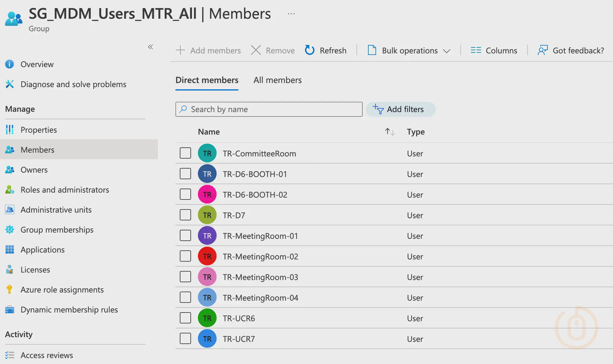Click the TR-MeetingRoom-04 light blue avatar
Image resolution: width=613 pixels, height=364 pixels.
(207, 298)
